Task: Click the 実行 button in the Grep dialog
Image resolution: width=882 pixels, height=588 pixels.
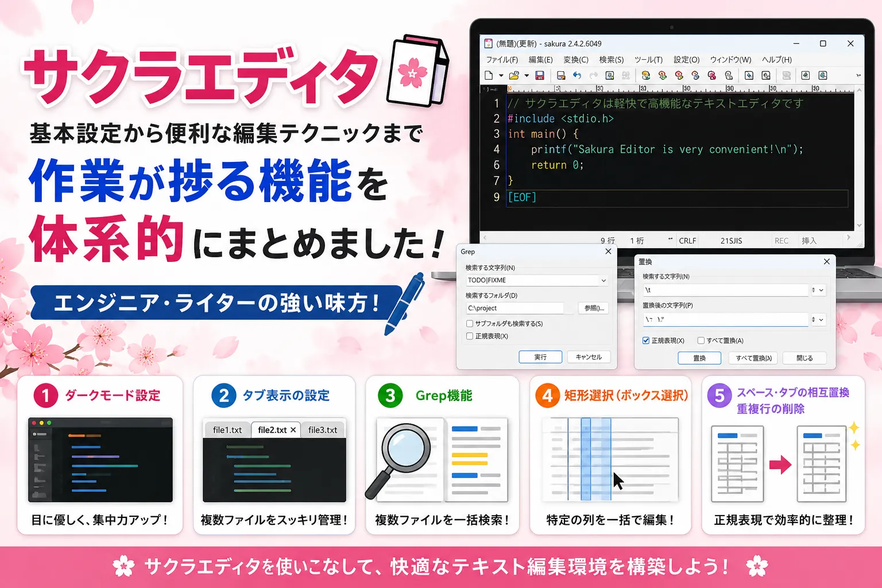Action: [x=540, y=357]
